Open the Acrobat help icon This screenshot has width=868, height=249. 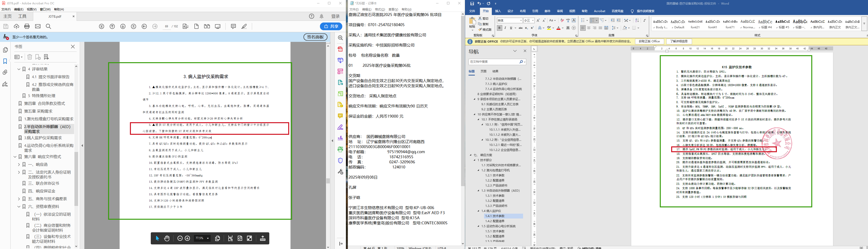click(312, 16)
